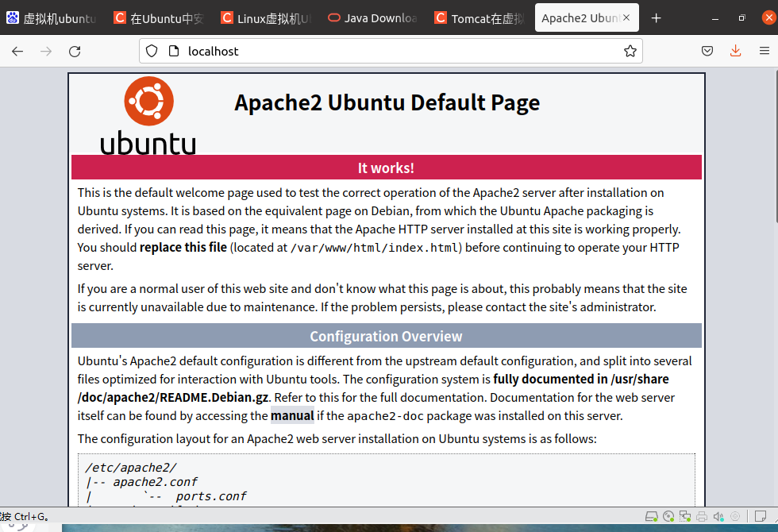Switch to the 在Ubuntu中安 tab
The width and height of the screenshot is (778, 532).
(x=159, y=18)
